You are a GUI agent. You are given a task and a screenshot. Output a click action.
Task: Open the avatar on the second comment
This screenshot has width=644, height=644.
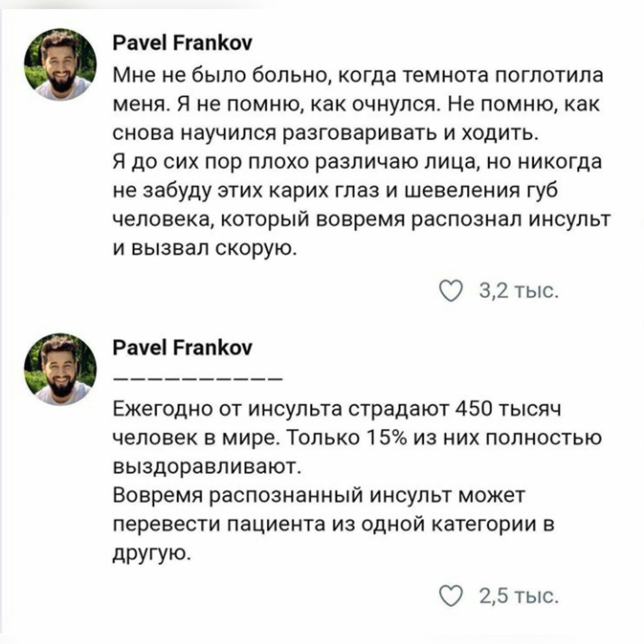[60, 369]
